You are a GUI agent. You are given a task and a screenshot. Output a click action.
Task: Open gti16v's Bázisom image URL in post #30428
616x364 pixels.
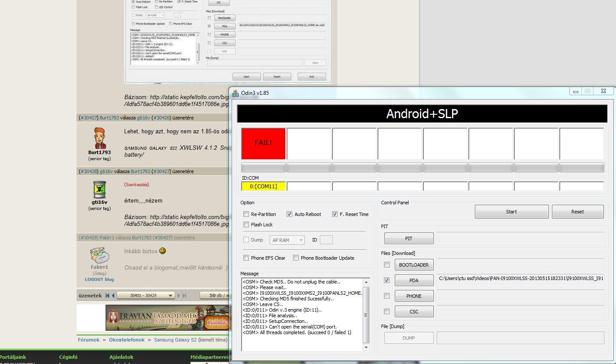[x=177, y=220]
